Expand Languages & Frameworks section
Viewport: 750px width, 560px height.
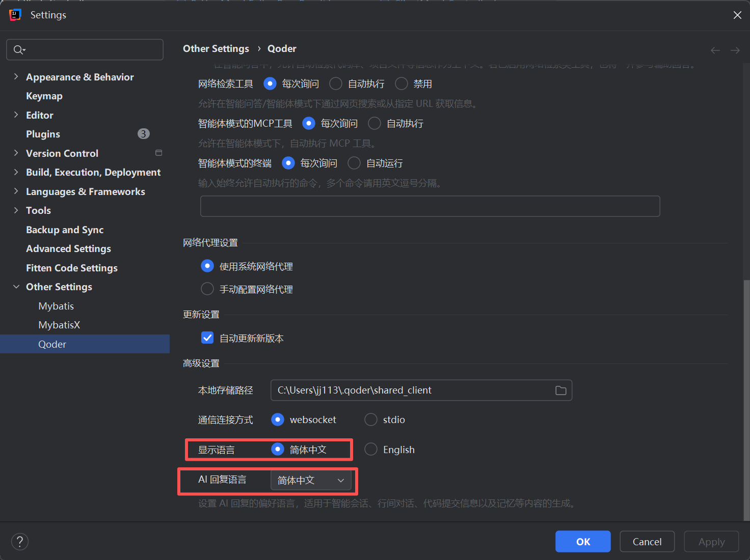(16, 191)
